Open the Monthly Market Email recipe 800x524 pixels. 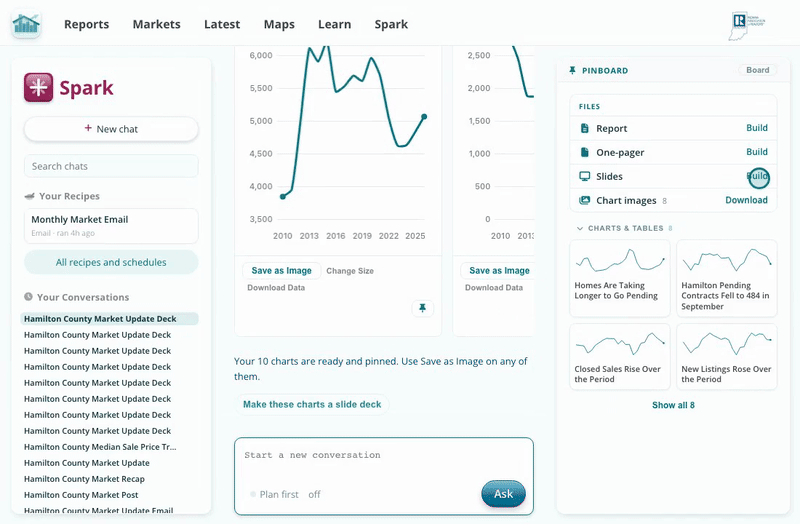(111, 226)
